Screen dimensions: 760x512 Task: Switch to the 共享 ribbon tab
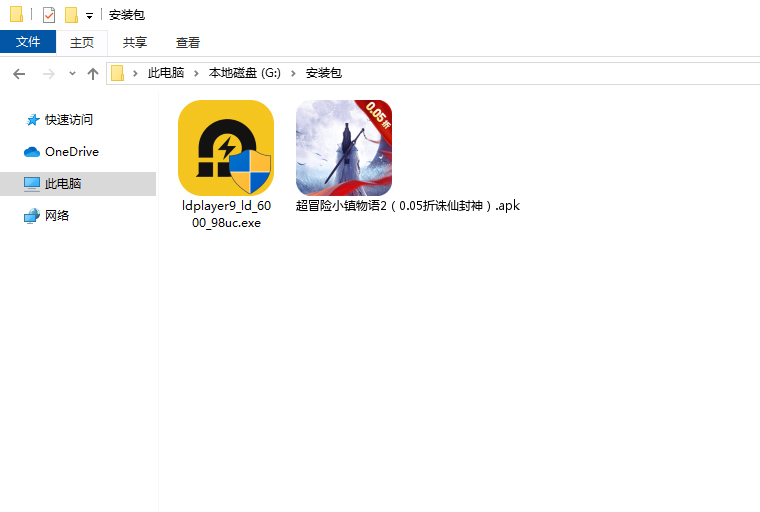click(135, 43)
